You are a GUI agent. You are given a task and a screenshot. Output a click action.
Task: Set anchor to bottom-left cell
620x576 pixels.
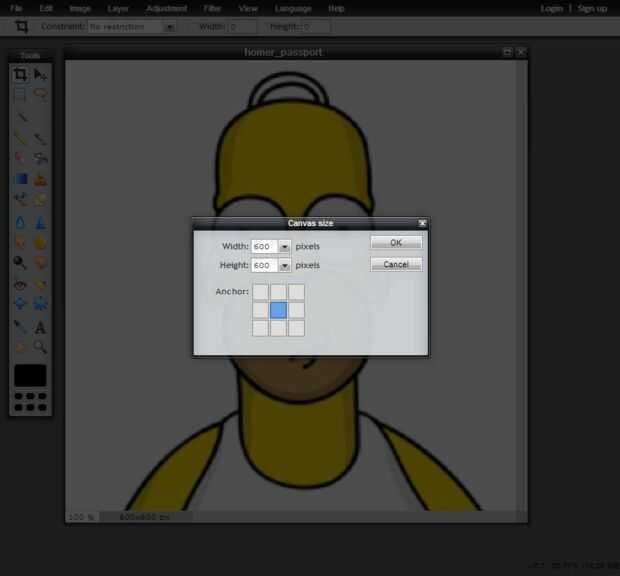(x=260, y=328)
